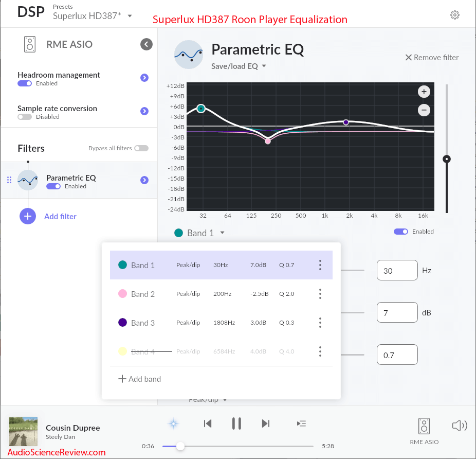Screen dimensions: 476x459
Task: Click Add band option
Action: (140, 379)
